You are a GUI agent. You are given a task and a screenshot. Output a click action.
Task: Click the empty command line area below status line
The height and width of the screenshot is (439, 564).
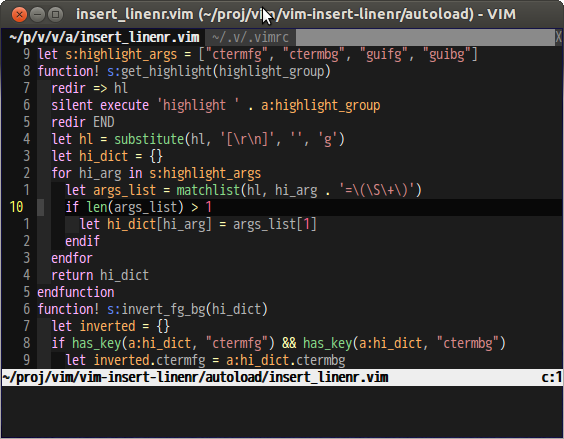click(282, 412)
